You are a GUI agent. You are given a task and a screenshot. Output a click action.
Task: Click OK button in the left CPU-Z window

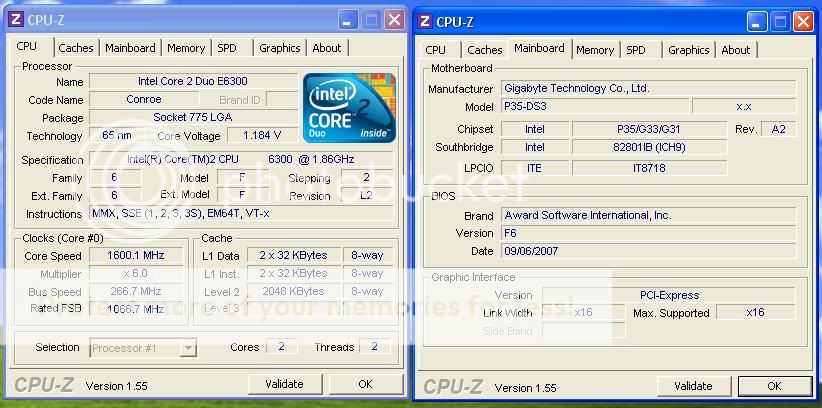coord(365,384)
